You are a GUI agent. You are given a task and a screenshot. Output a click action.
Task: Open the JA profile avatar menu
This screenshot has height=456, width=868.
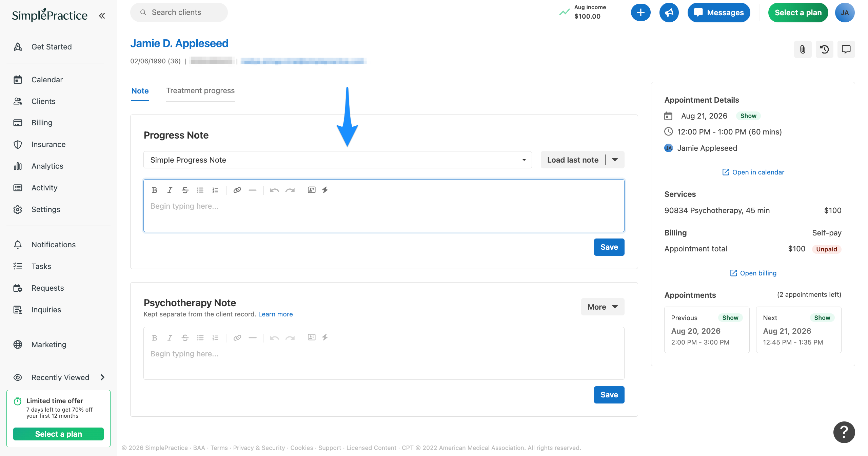coord(845,13)
